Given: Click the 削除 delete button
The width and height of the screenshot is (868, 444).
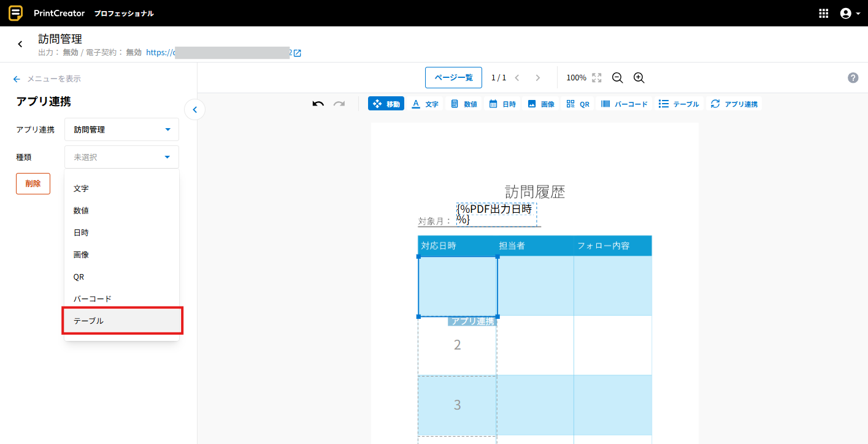Looking at the screenshot, I should point(33,183).
